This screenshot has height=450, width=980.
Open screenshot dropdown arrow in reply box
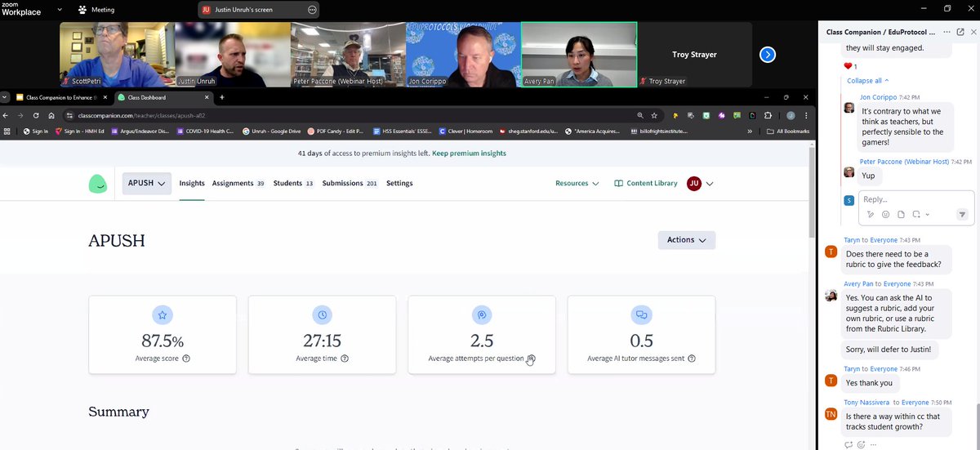[927, 215]
